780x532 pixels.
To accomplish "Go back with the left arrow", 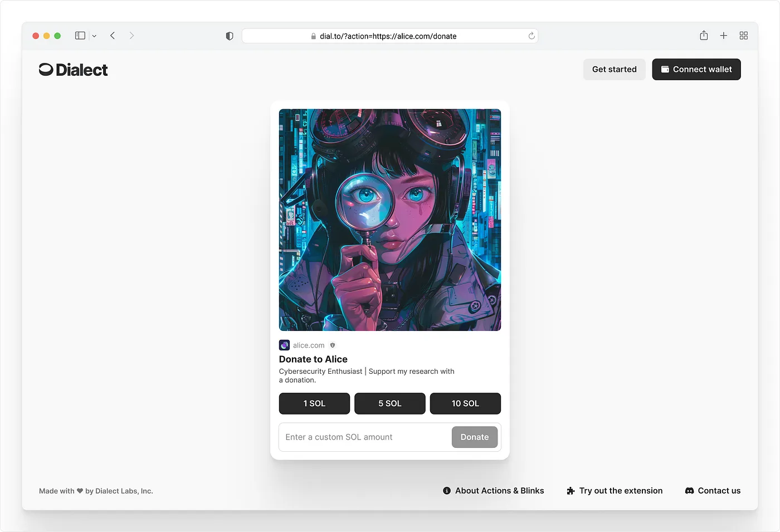I will [x=113, y=36].
